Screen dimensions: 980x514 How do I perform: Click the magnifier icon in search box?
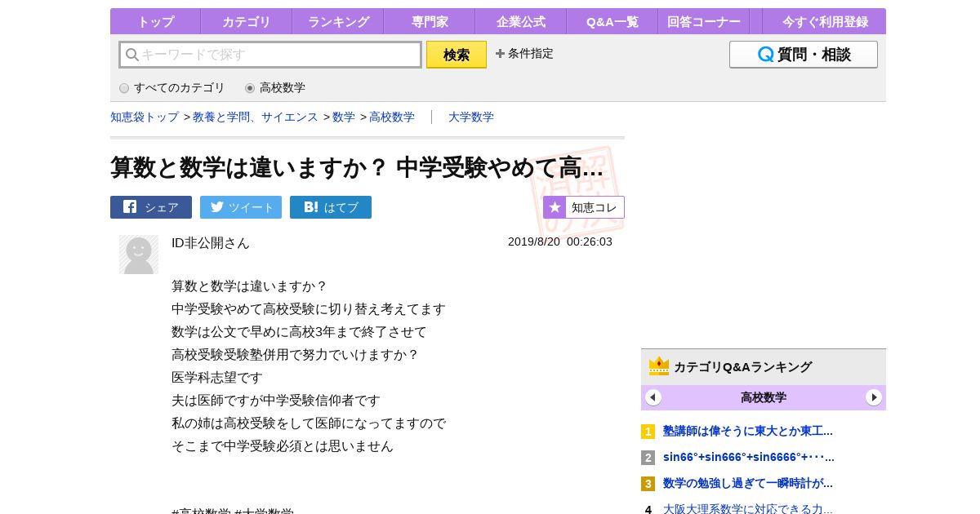coord(132,55)
